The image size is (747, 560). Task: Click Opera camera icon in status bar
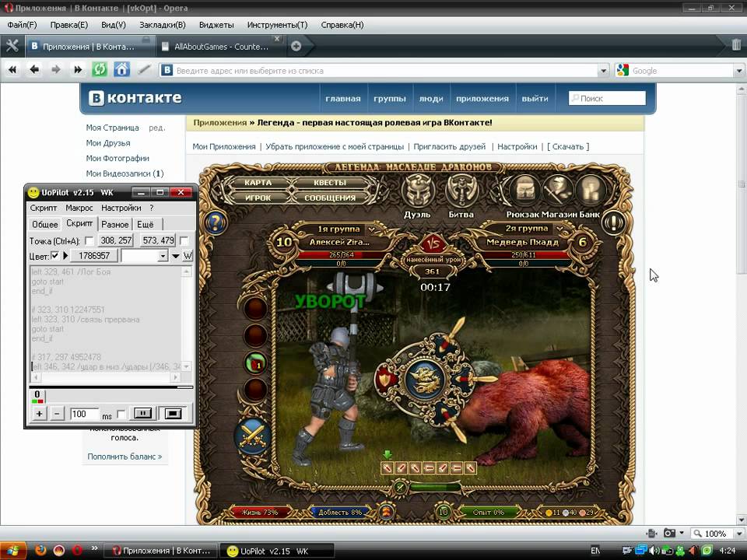tap(670, 533)
